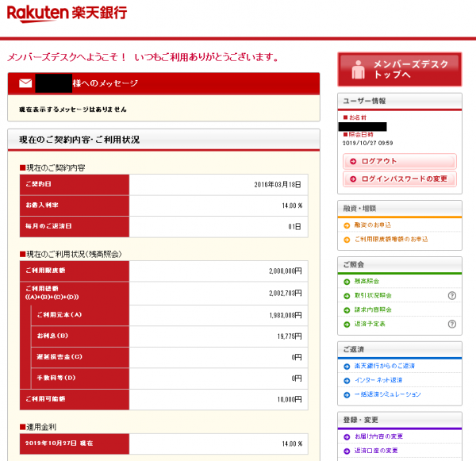
Task: Click the ご利用総額 value 2,002,783円
Action: tap(286, 294)
